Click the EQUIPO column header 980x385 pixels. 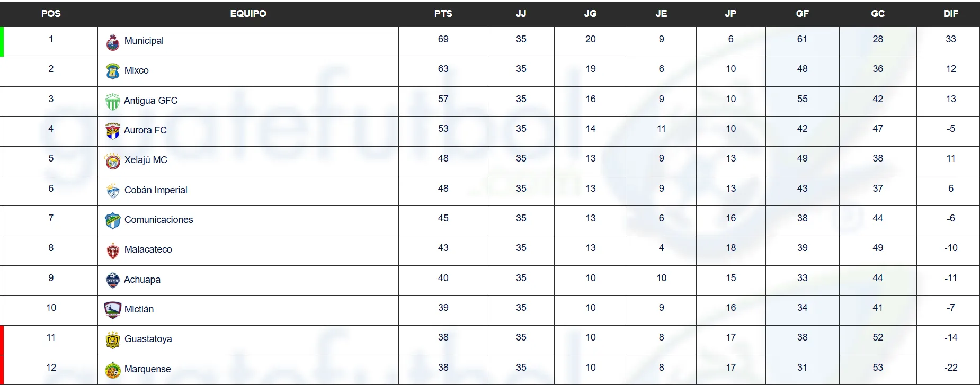coord(248,14)
